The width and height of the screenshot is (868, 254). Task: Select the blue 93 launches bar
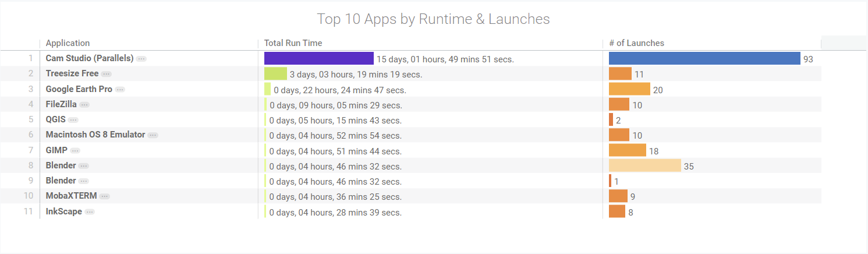(x=704, y=58)
